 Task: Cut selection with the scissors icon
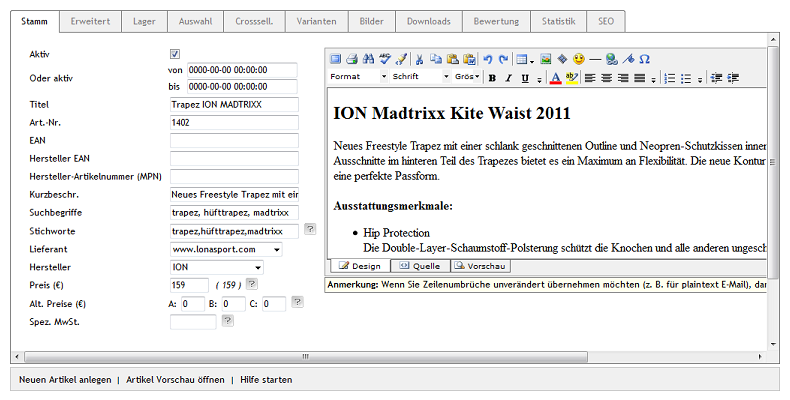pos(419,59)
